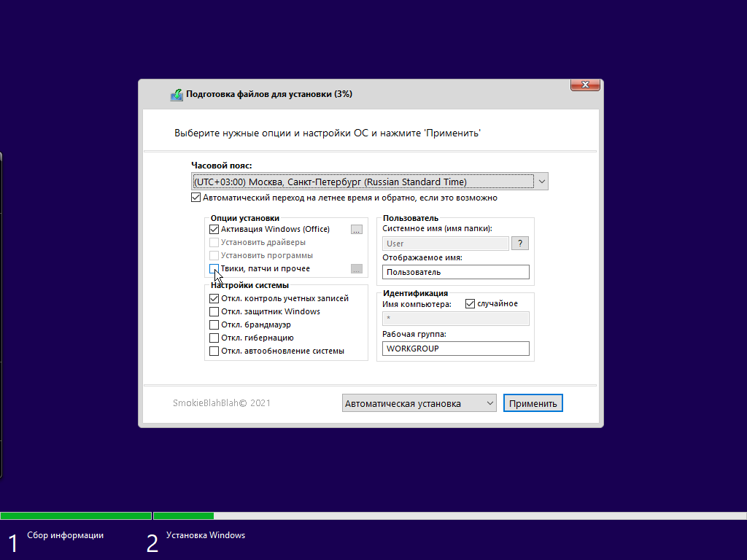Click the WORKGROUP field
Image resolution: width=747 pixels, height=560 pixels.
(x=456, y=349)
